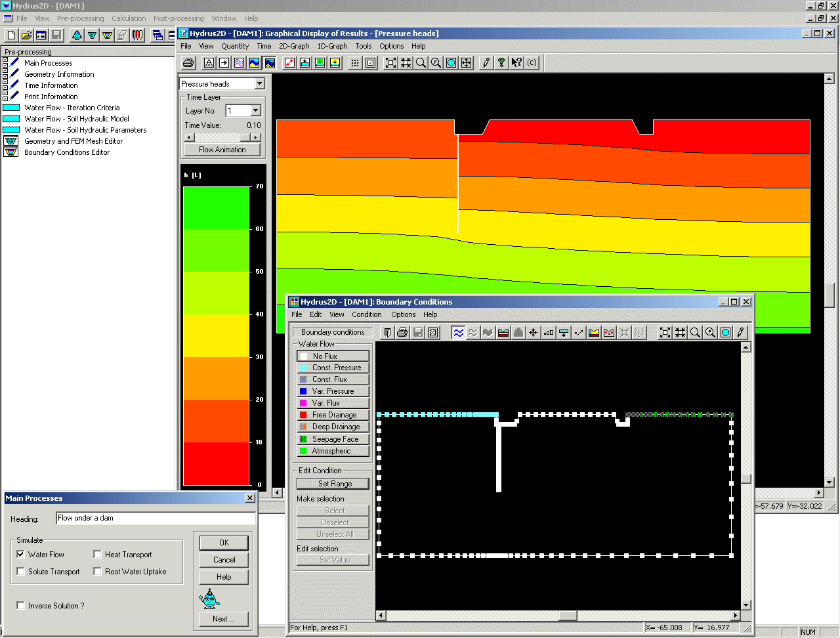
Task: Click the Boundary Conditions horizontal scrollbar thumb
Action: pyautogui.click(x=568, y=616)
